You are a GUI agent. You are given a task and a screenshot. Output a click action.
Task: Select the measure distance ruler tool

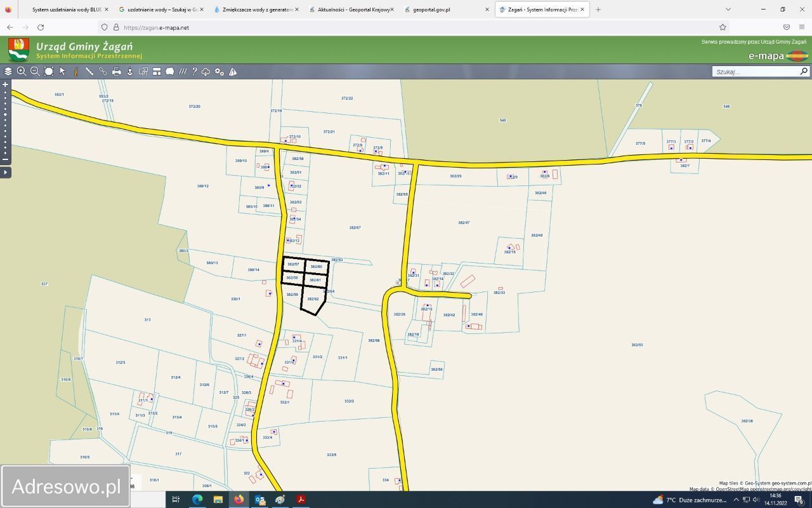(x=89, y=72)
